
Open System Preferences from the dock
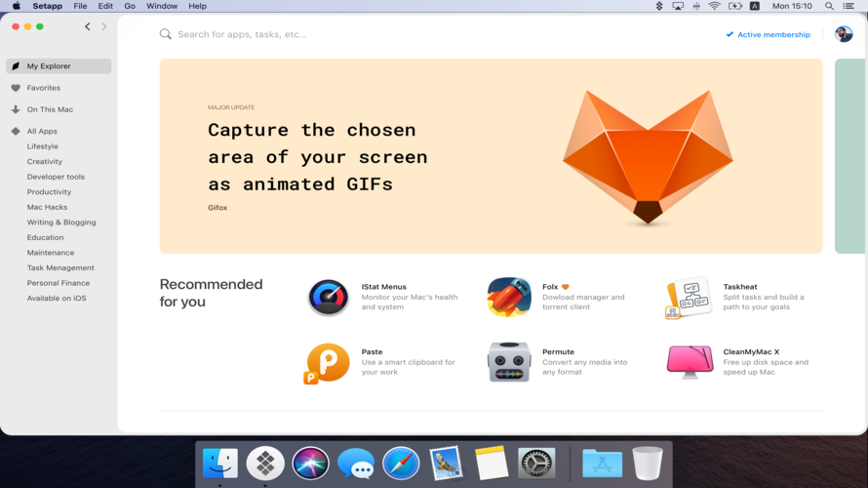[536, 463]
